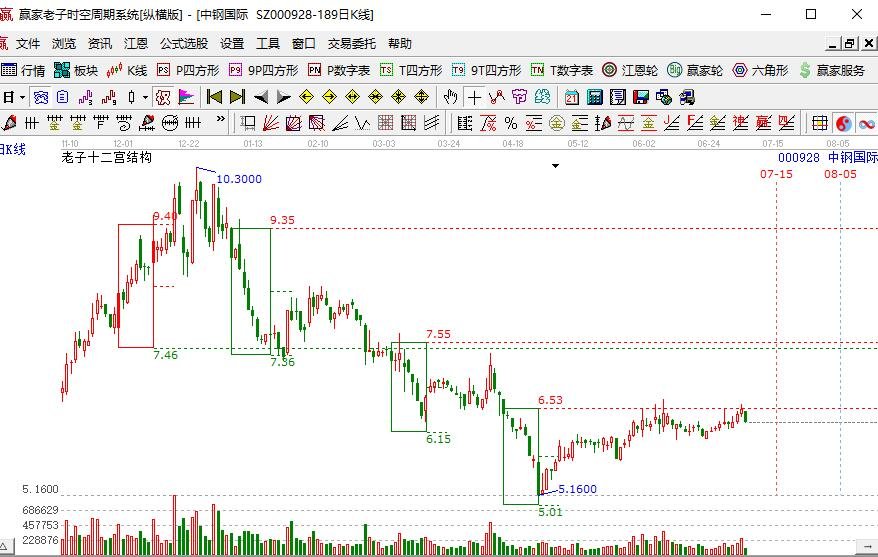Select the Gann fan red lines tool
The image size is (878, 557).
click(x=270, y=122)
